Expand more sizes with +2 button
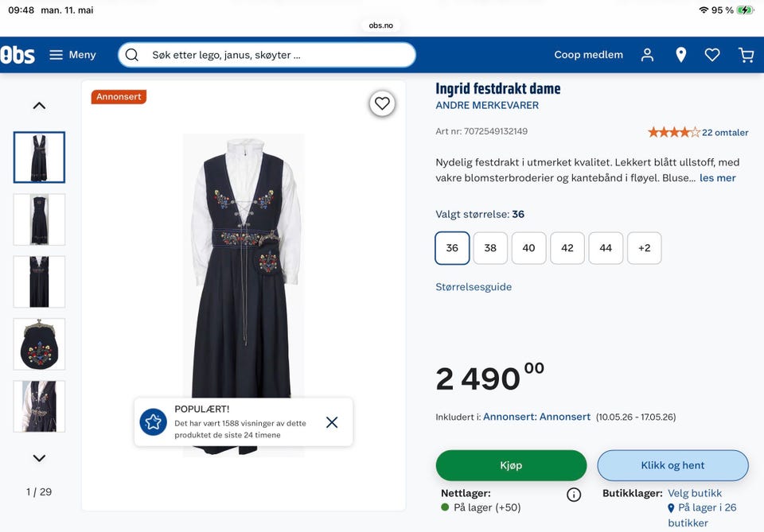The image size is (764, 532). [644, 248]
